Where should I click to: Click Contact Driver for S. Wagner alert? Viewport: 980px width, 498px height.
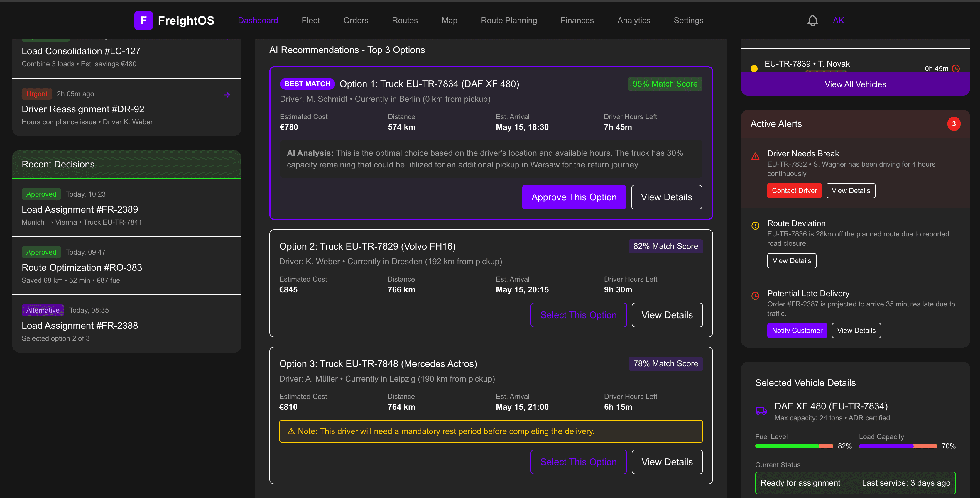[794, 190]
